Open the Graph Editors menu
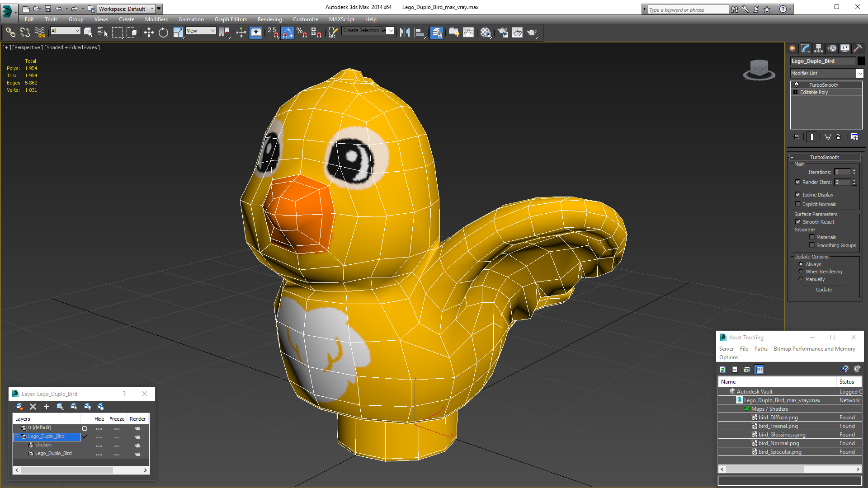Viewport: 868px width, 488px height. pos(231,19)
